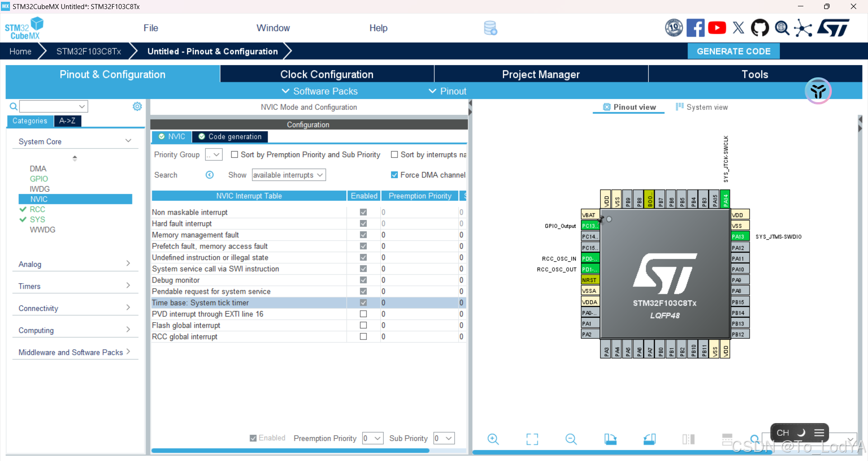Switch to System view

coord(702,107)
